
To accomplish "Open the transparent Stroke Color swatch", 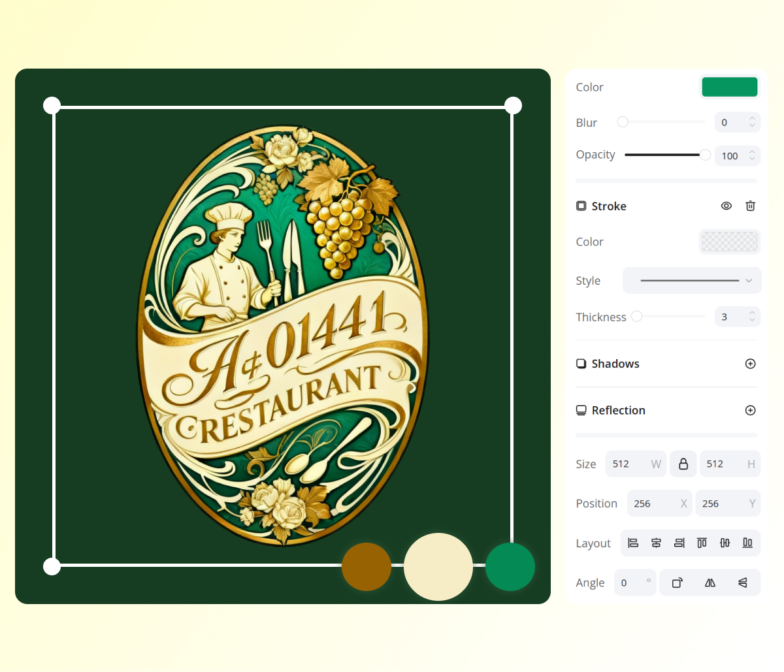I will (x=729, y=242).
